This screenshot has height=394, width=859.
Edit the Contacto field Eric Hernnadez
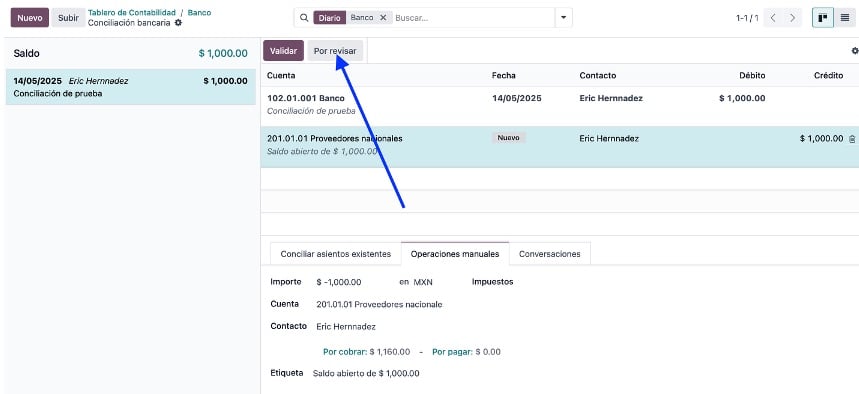pyautogui.click(x=346, y=327)
